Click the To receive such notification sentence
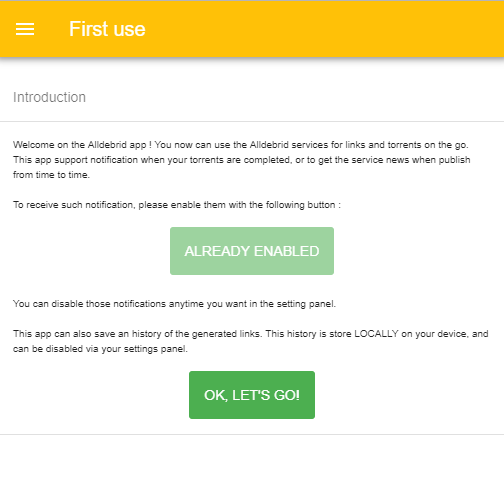The height and width of the screenshot is (477, 504). point(177,205)
